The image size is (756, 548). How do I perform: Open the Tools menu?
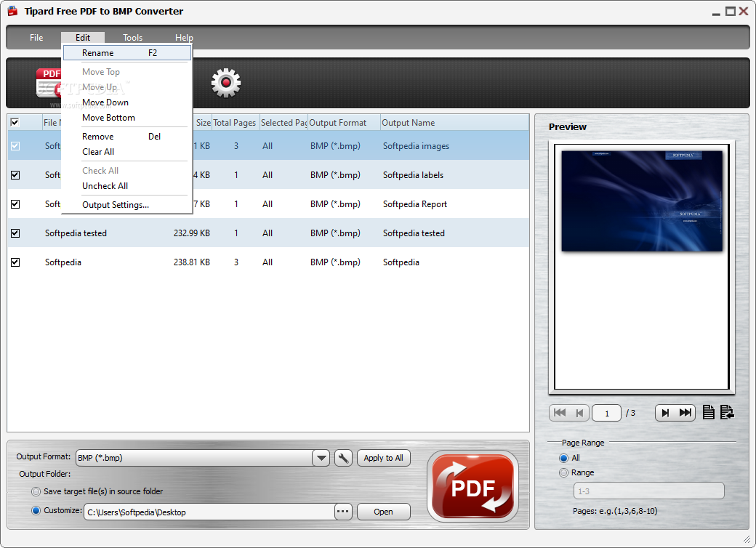click(132, 38)
